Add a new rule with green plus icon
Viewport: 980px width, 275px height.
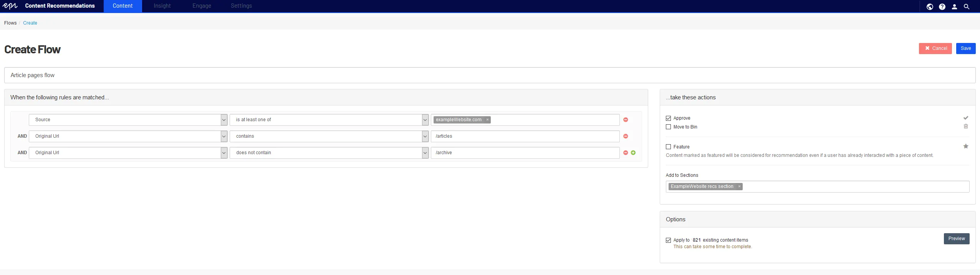(x=633, y=153)
